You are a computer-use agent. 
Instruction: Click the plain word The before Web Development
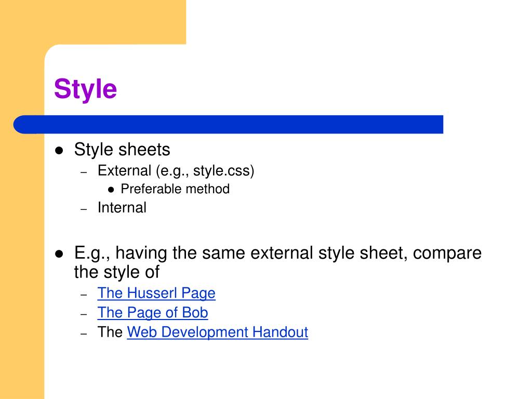(110, 332)
